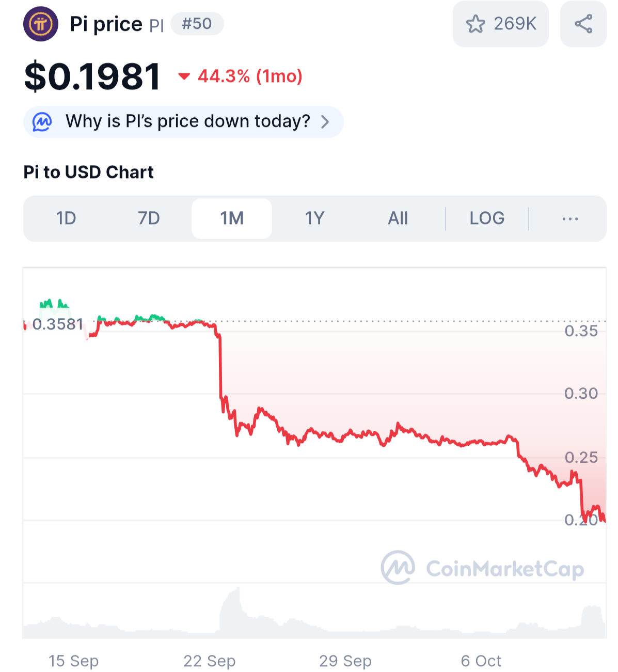The width and height of the screenshot is (618, 672).
Task: Select the 1Y chart range
Action: (314, 218)
